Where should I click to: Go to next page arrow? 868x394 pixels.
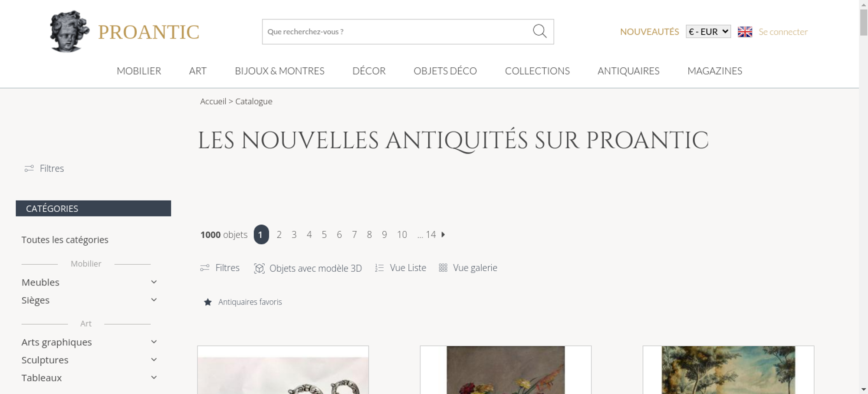(x=443, y=234)
